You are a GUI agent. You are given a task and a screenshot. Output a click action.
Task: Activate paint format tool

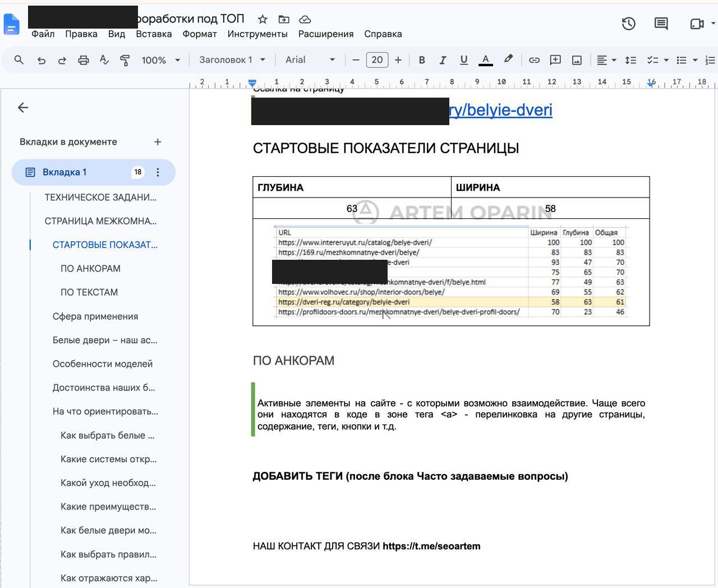[x=125, y=60]
